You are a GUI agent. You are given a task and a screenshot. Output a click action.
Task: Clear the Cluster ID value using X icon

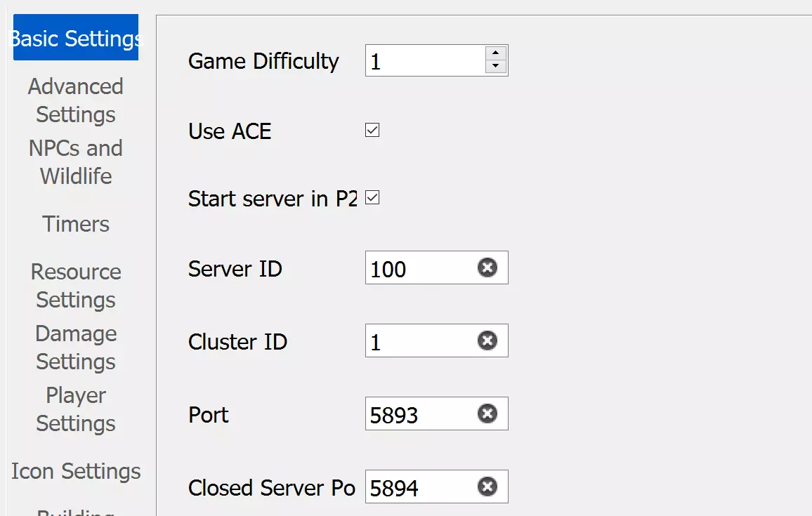click(487, 340)
